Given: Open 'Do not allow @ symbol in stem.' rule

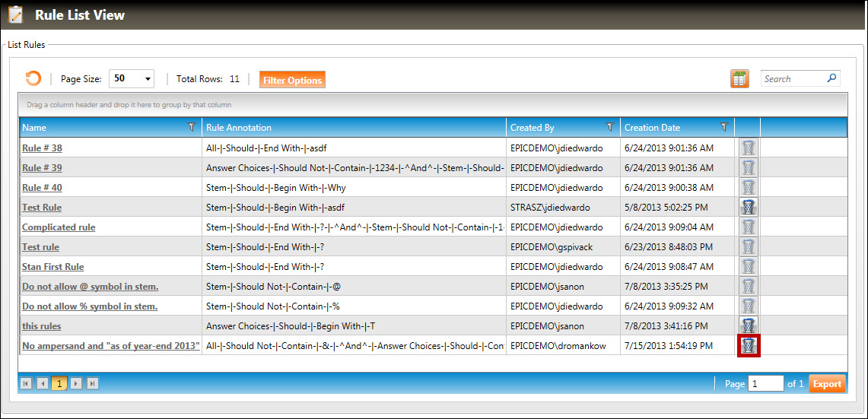Looking at the screenshot, I should click(x=90, y=287).
